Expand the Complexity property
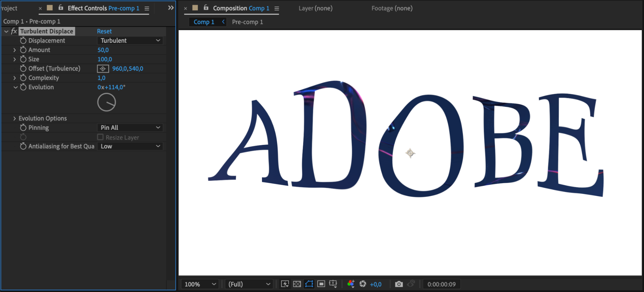 [14, 78]
